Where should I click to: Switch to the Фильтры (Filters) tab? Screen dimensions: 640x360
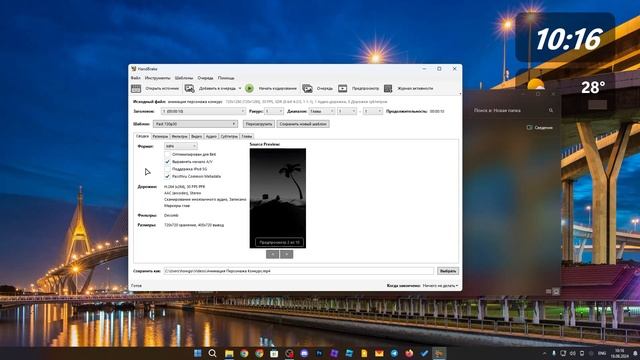coord(179,136)
